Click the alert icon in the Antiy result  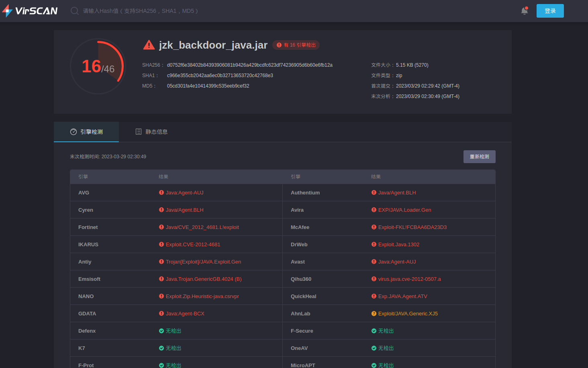(x=161, y=262)
